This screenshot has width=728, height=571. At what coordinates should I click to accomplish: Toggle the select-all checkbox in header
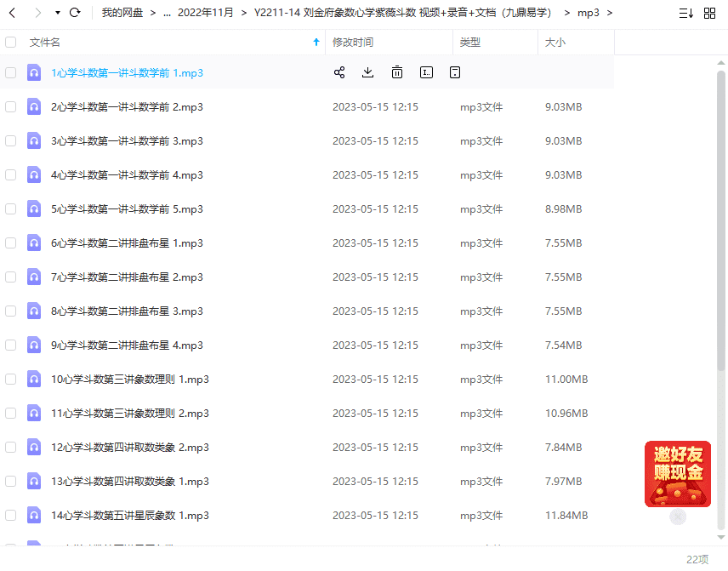pyautogui.click(x=11, y=42)
